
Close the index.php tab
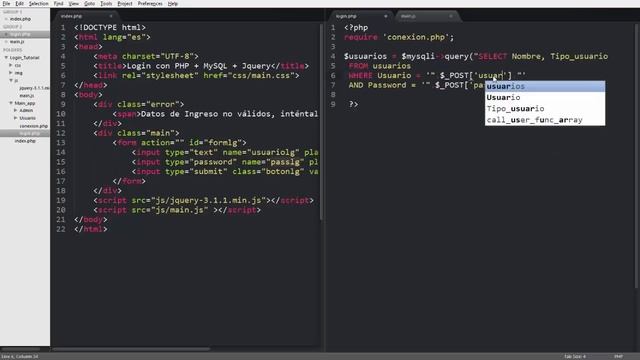click(x=111, y=16)
